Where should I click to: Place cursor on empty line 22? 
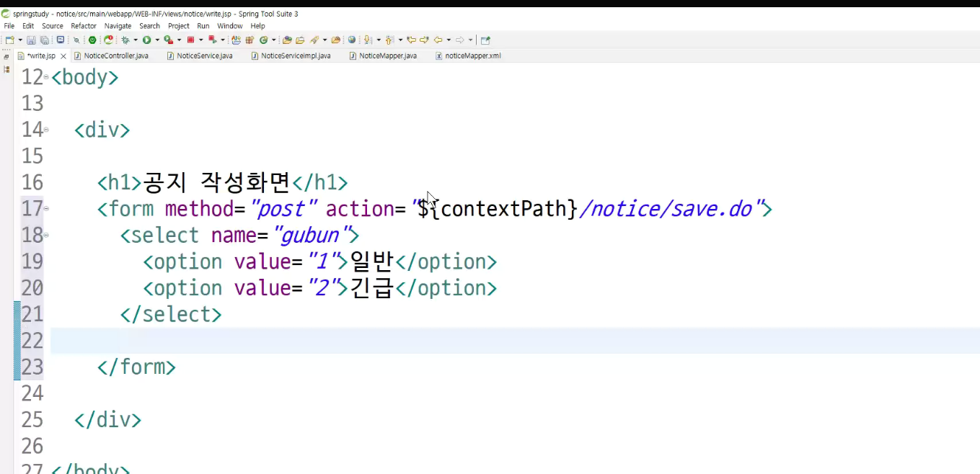pos(515,341)
